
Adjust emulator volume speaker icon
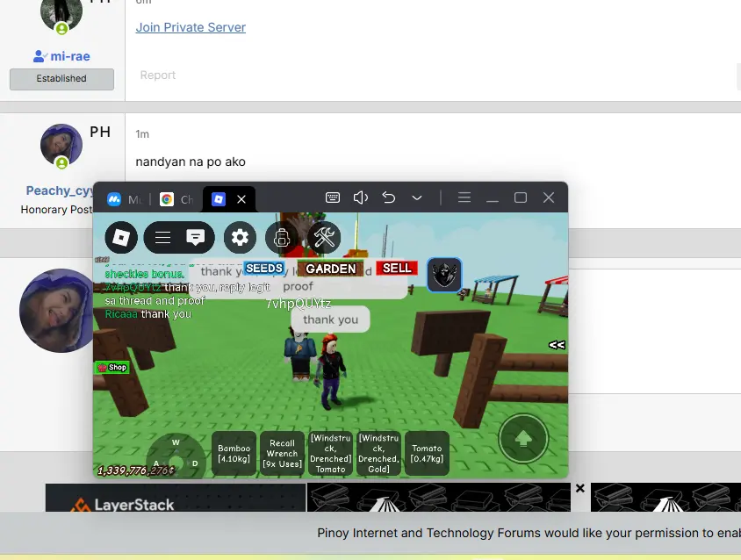[361, 197]
